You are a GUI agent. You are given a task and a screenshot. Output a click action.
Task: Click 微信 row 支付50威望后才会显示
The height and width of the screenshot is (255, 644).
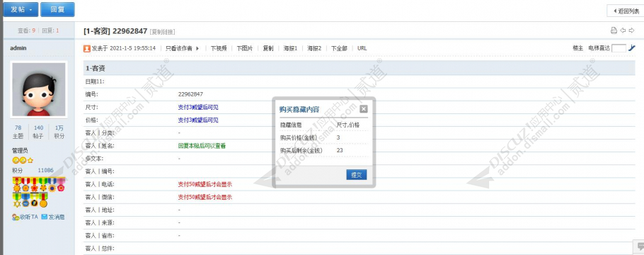coord(205,197)
